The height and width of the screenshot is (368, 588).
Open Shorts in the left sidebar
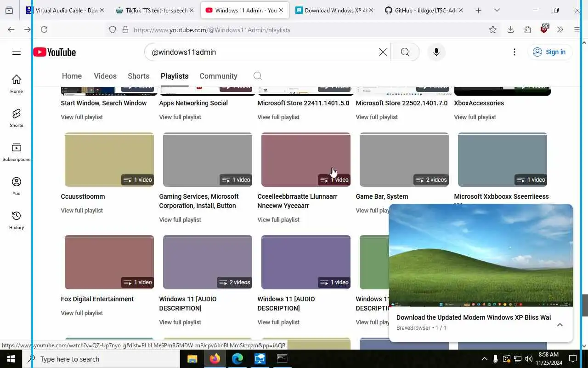click(17, 118)
